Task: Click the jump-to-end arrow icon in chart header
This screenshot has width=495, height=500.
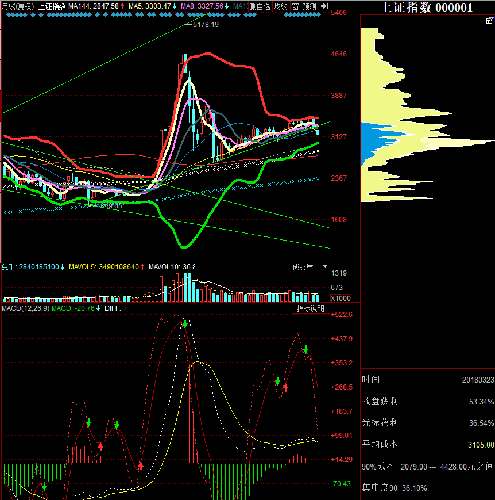Action: pos(325,6)
